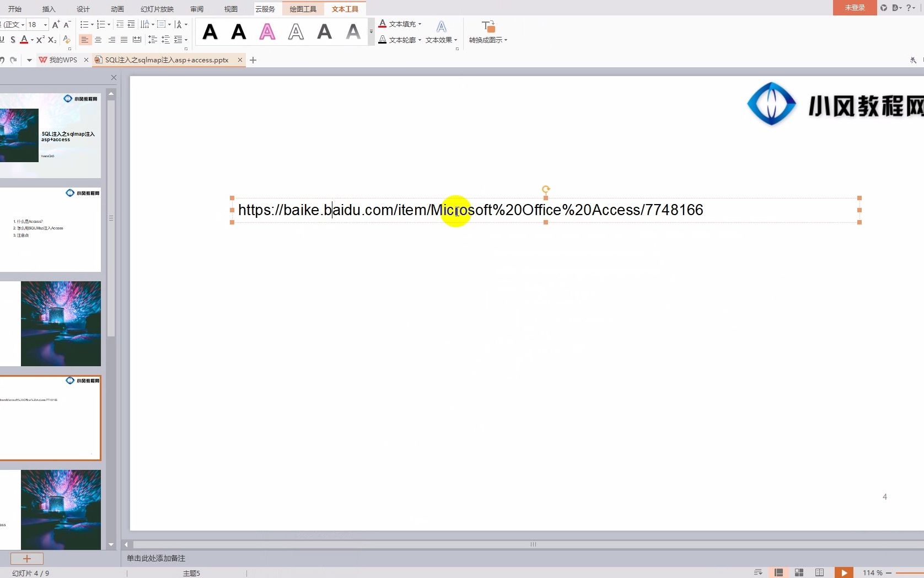Click rotate handle above text box
Screen dimensions: 924x578
tap(546, 189)
